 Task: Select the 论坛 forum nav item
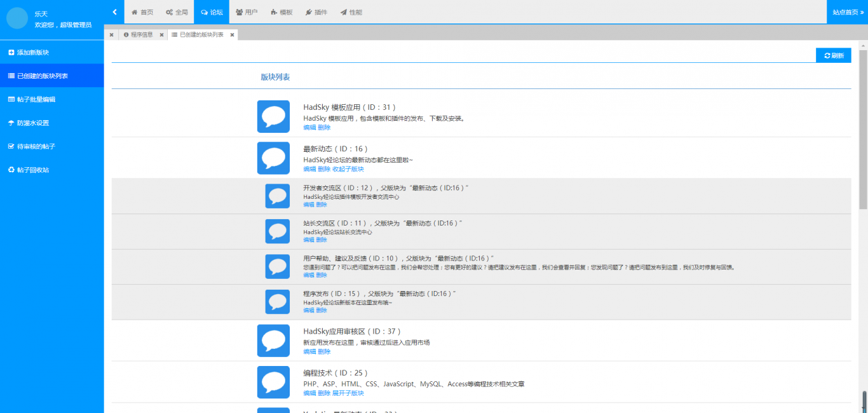click(x=212, y=12)
